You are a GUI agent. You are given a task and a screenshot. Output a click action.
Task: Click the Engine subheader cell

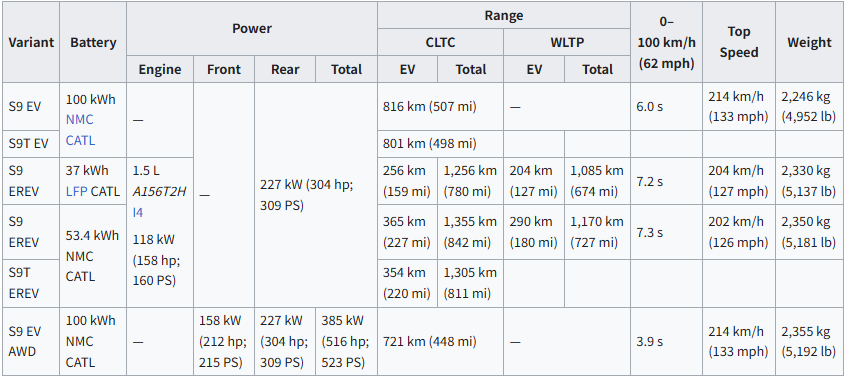160,69
